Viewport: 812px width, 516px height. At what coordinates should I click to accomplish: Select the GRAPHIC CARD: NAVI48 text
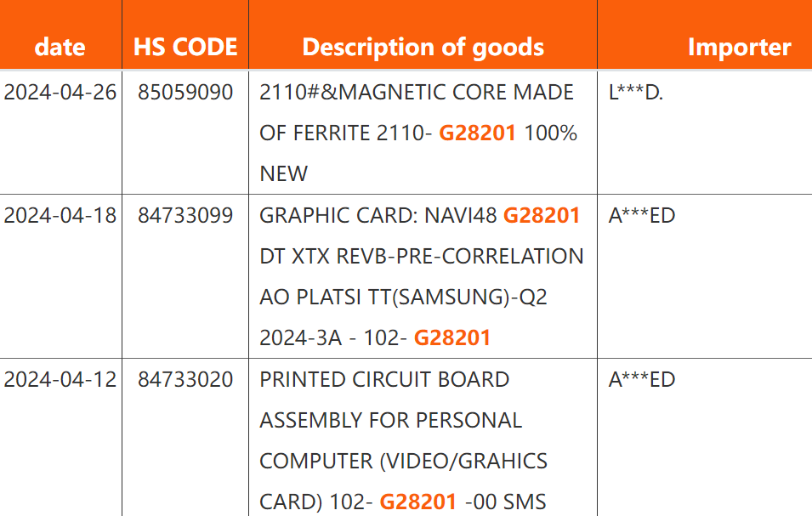click(x=378, y=216)
